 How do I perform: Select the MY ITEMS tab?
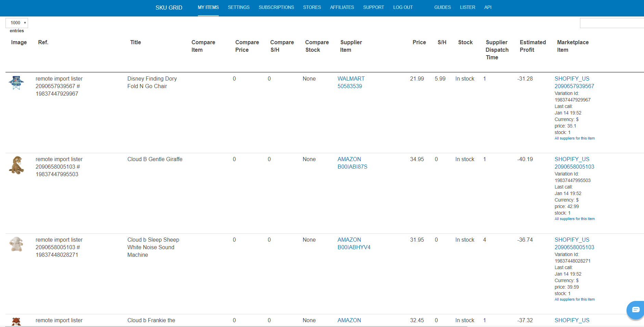tap(208, 7)
